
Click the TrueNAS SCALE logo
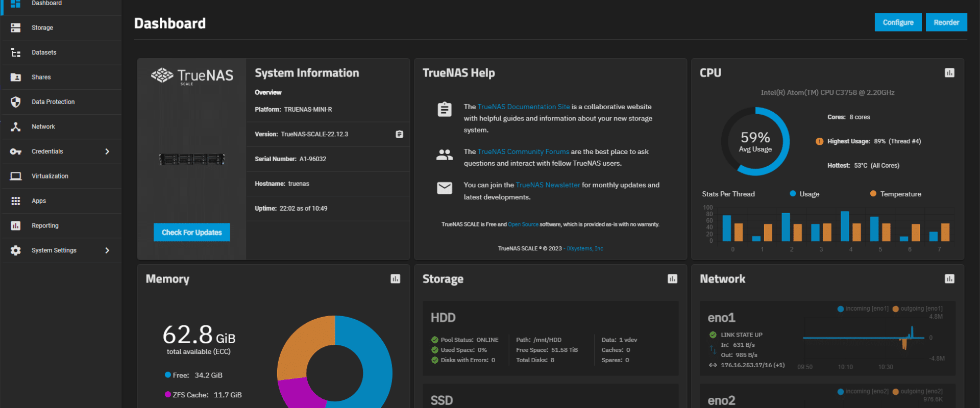pos(192,76)
